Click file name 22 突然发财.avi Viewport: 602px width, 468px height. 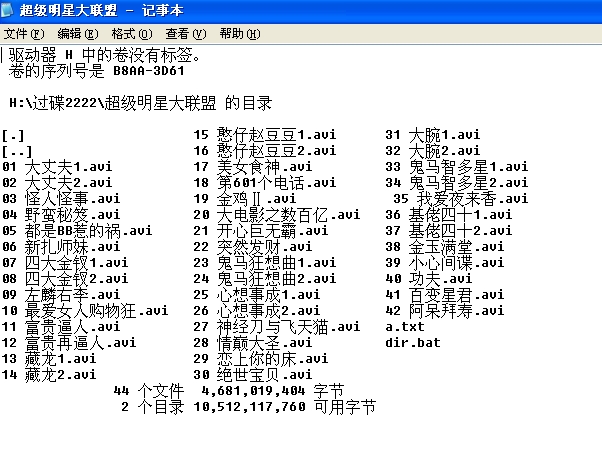253,247
